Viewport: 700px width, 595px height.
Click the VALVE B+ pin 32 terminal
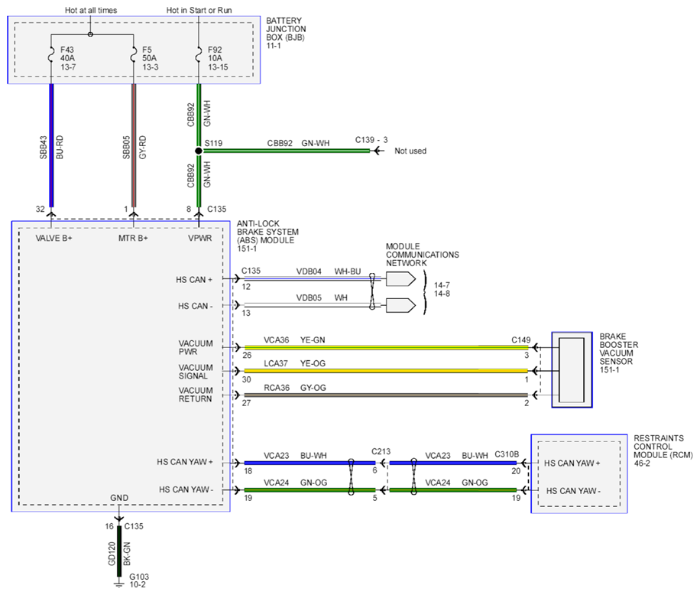click(x=51, y=214)
